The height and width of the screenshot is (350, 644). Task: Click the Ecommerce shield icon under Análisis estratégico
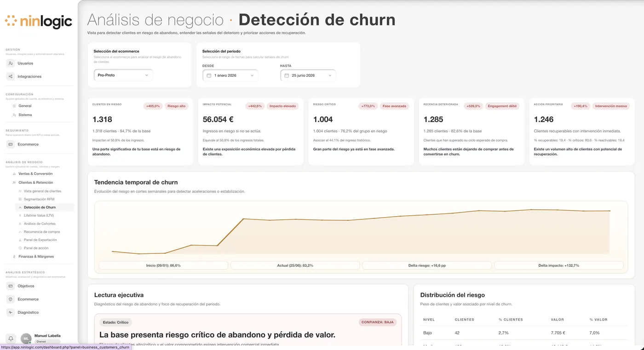[x=11, y=299]
